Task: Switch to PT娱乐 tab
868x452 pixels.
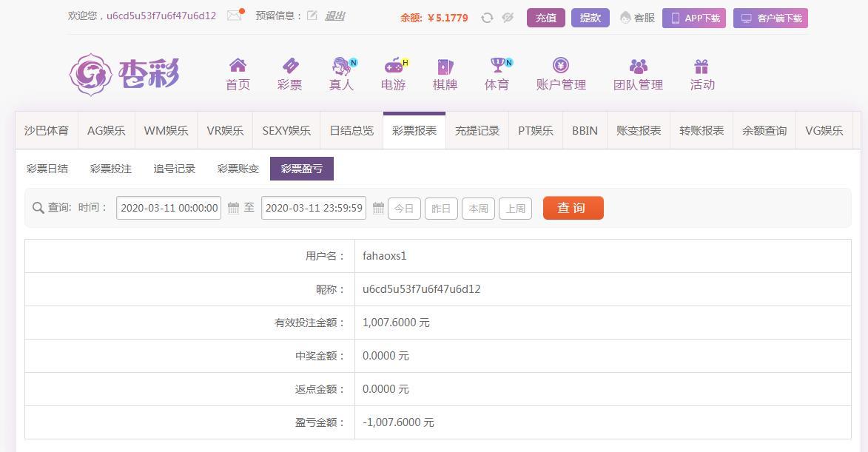Action: [x=536, y=130]
